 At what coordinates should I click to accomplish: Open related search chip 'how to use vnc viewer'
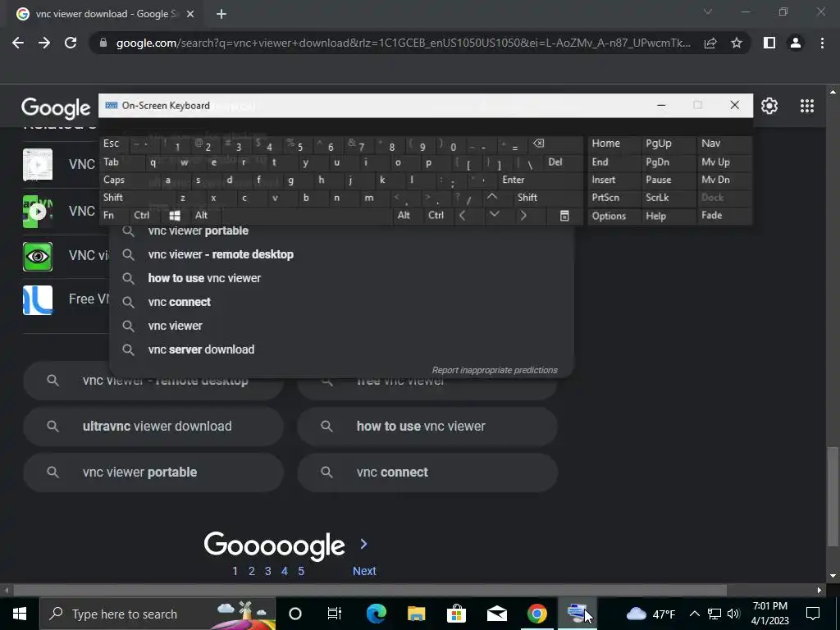[427, 427]
